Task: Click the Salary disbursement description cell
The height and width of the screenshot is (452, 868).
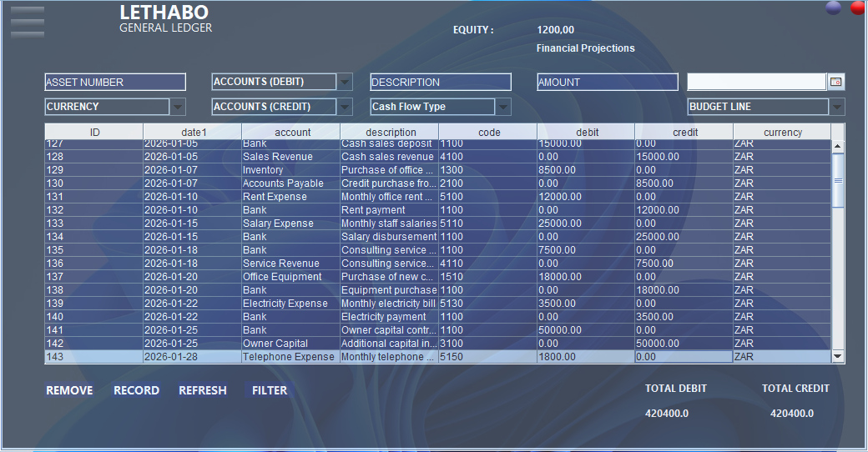Action: point(390,236)
